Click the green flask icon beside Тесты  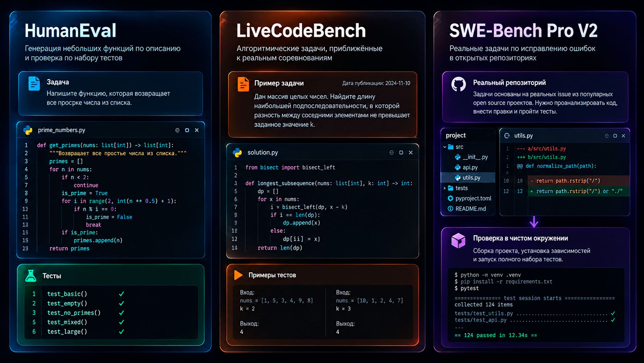31,276
